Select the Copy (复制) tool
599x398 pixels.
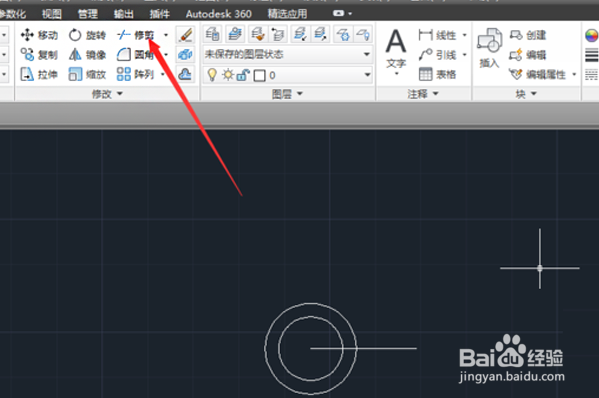tap(39, 55)
